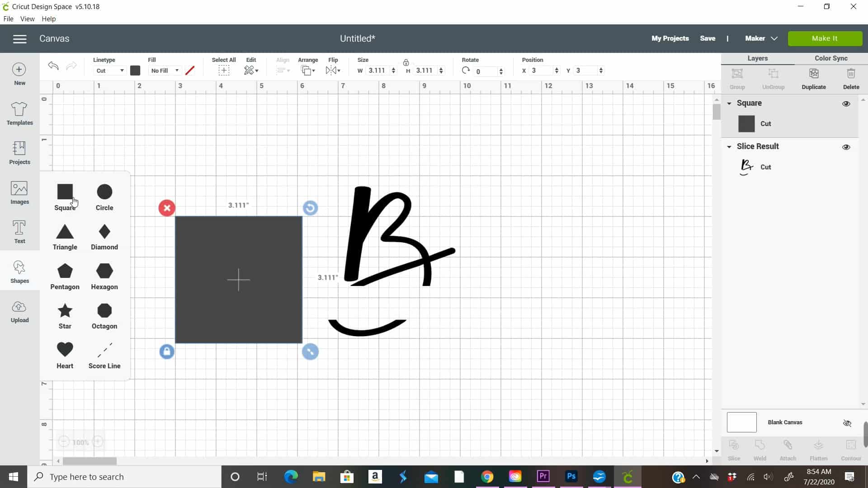
Task: Click the New project icon
Action: pos(19,74)
